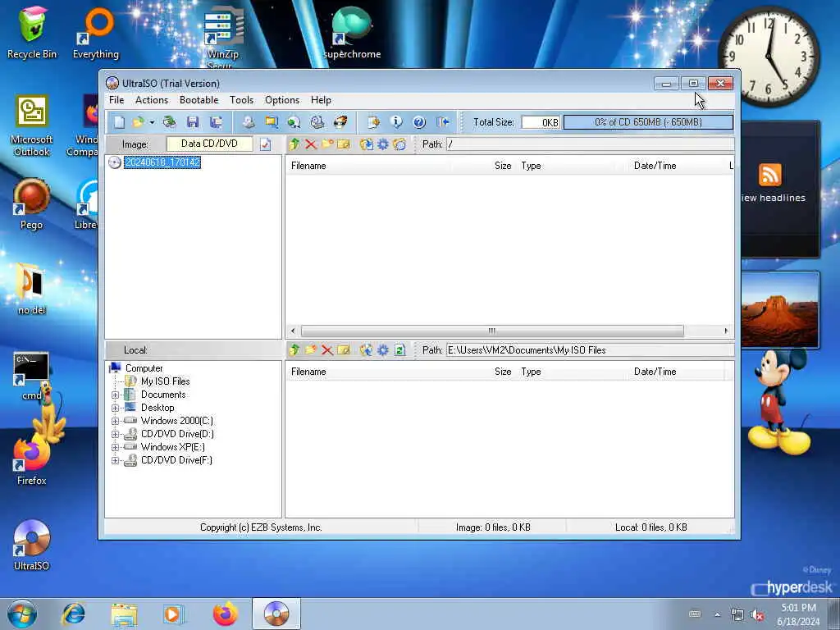Open the Tools menu
Image resolution: width=840 pixels, height=630 pixels.
pyautogui.click(x=242, y=100)
